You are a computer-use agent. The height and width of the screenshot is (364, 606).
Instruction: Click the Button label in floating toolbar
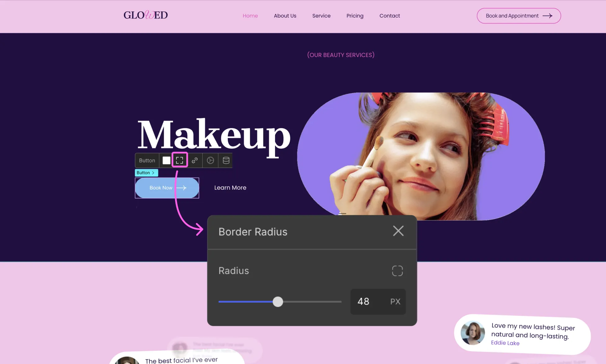pyautogui.click(x=147, y=160)
